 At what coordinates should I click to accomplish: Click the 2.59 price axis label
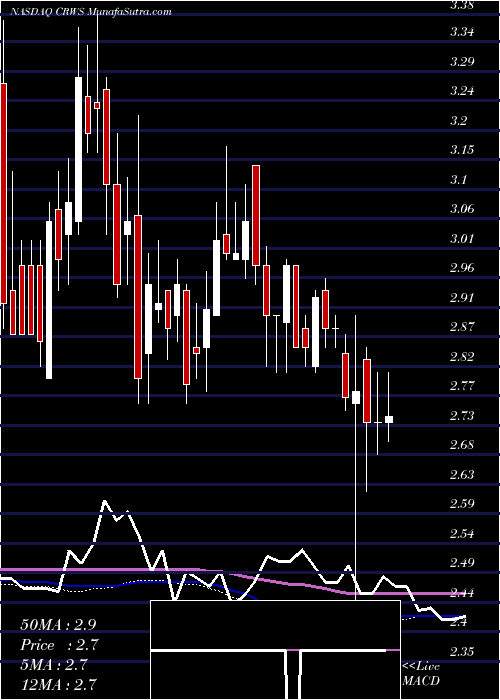pos(462,504)
